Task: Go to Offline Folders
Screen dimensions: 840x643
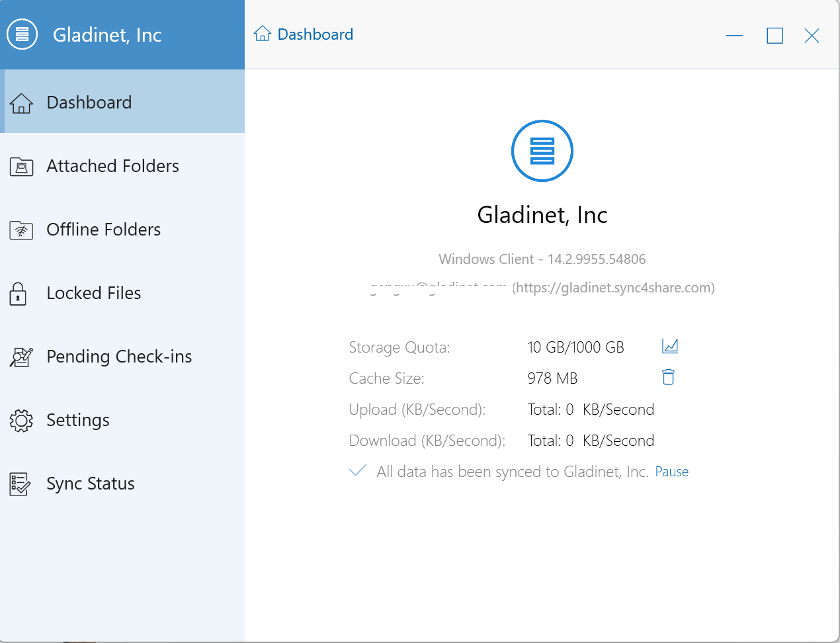Action: [122, 229]
